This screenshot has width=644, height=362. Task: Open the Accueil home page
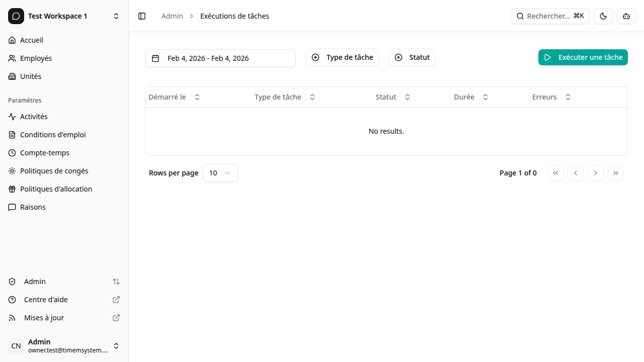click(32, 40)
